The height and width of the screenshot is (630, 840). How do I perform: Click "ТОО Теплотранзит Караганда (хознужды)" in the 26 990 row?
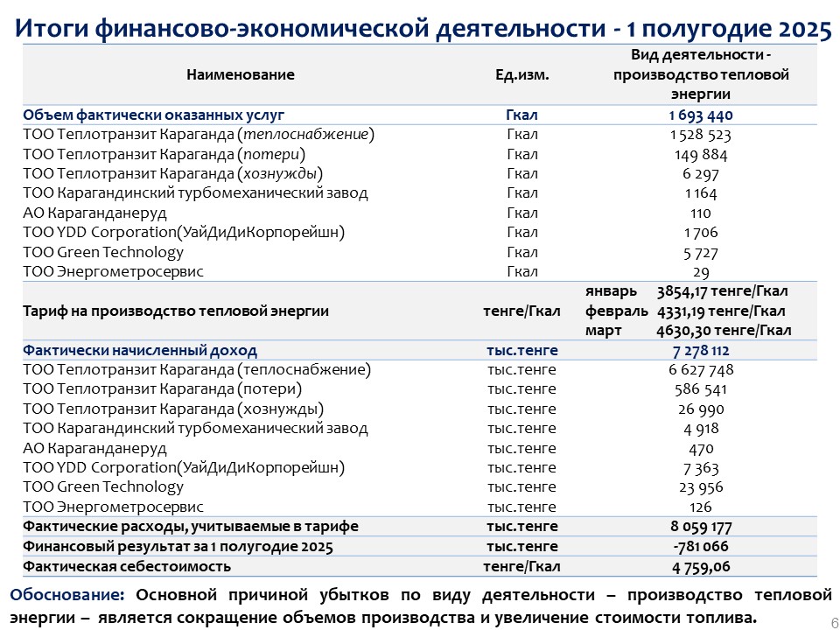pyautogui.click(x=173, y=409)
